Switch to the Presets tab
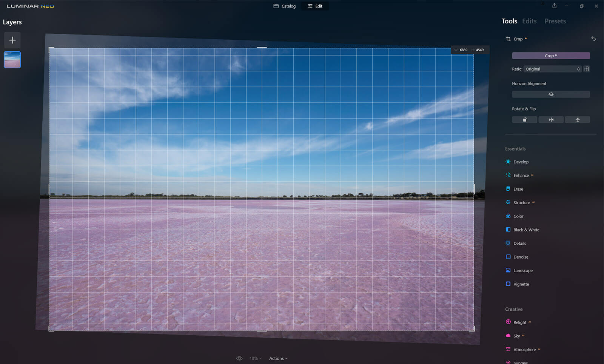The height and width of the screenshot is (364, 604). (555, 21)
